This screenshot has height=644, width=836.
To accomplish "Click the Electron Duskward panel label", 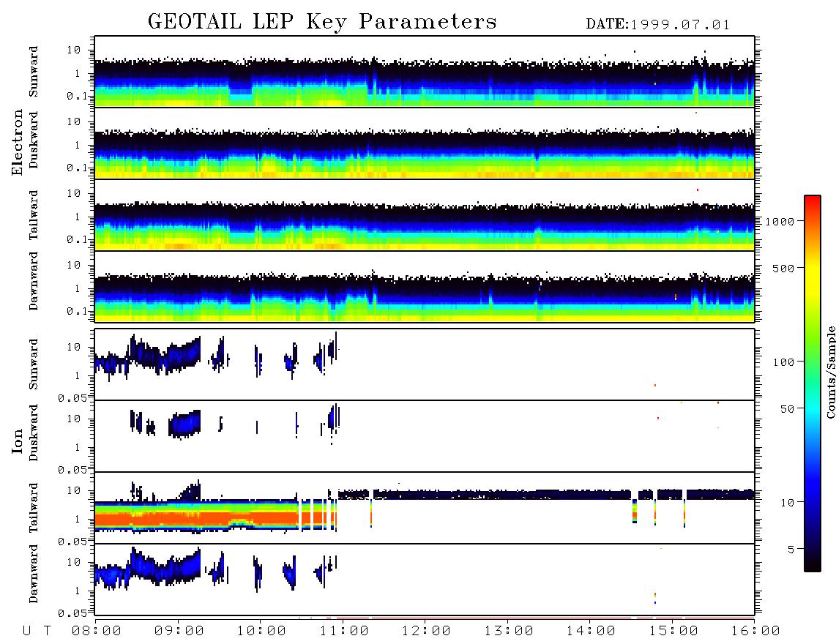I will click(x=34, y=140).
